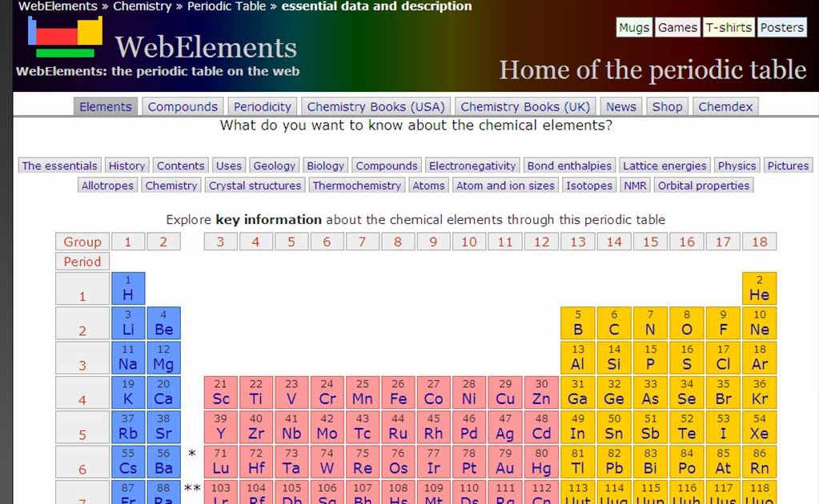The width and height of the screenshot is (819, 504).
Task: Click the Periodic Table breadcrumb link
Action: (x=226, y=6)
